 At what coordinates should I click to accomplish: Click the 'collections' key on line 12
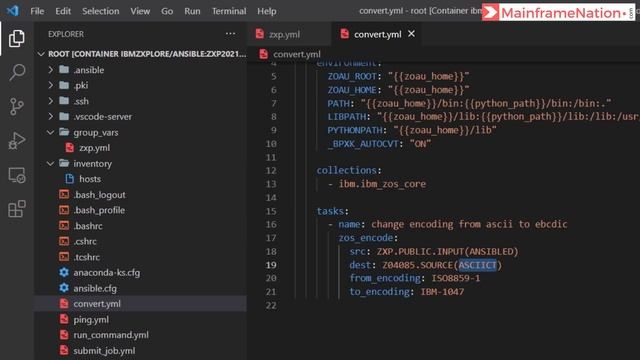347,170
